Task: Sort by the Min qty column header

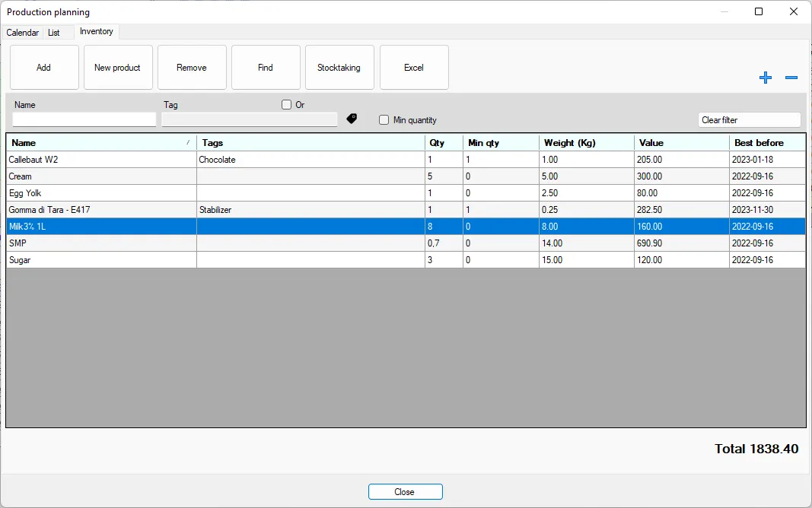Action: [x=501, y=142]
